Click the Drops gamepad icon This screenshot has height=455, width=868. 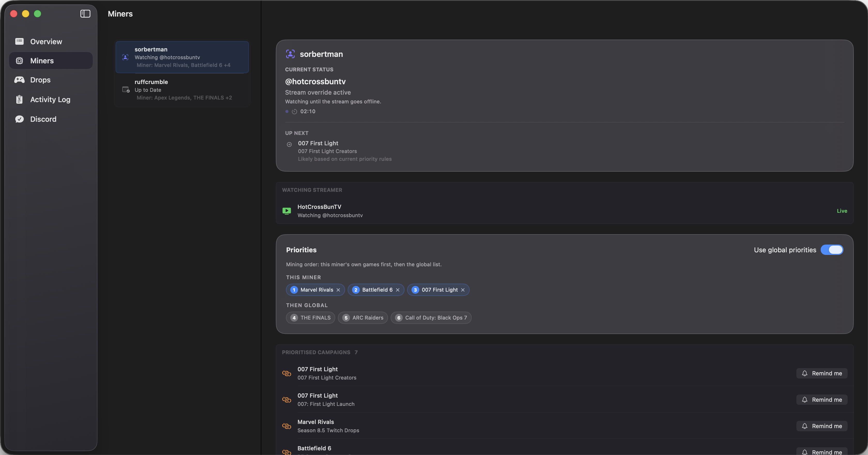(19, 80)
